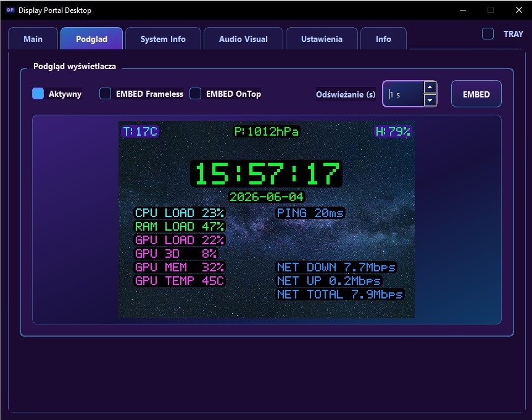Click the NET UP 0.2Mbps line
Viewport: 532px width, 420px height.
pyautogui.click(x=329, y=281)
